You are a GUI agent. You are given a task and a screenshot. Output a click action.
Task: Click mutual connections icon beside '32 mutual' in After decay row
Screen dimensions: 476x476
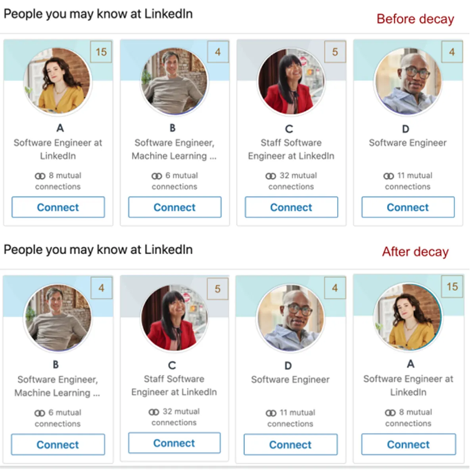(154, 412)
